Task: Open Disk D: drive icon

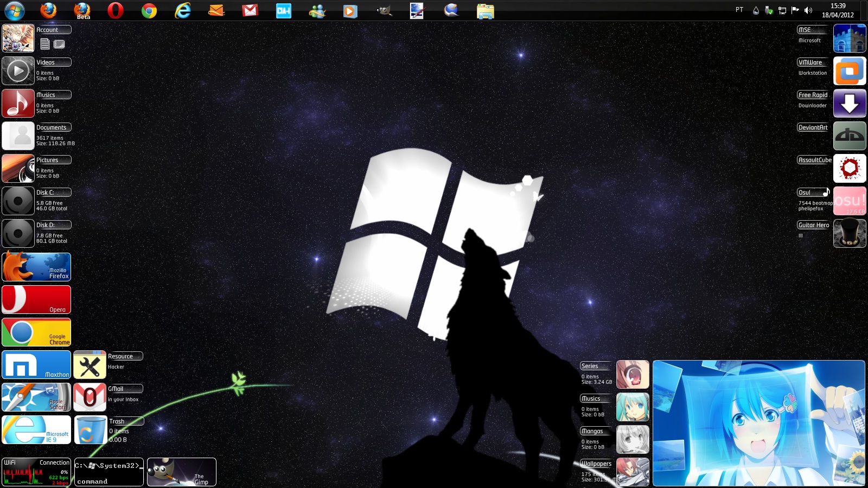Action: [x=18, y=233]
